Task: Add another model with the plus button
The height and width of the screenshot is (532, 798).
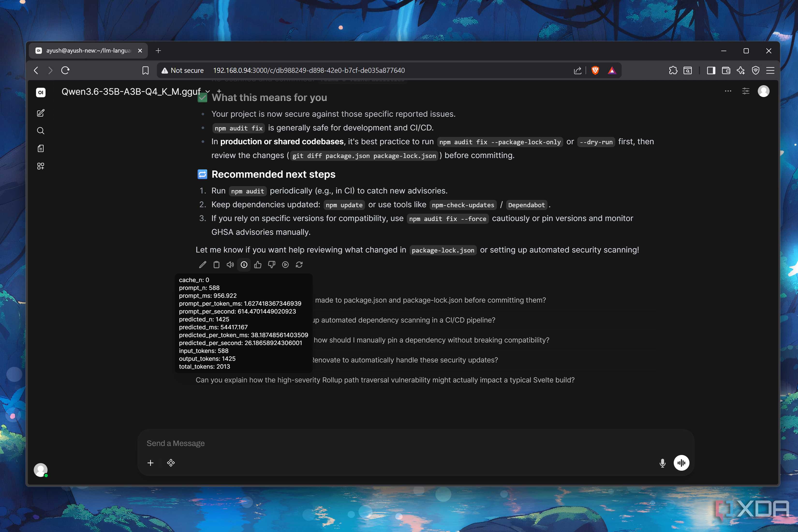Action: tap(219, 91)
